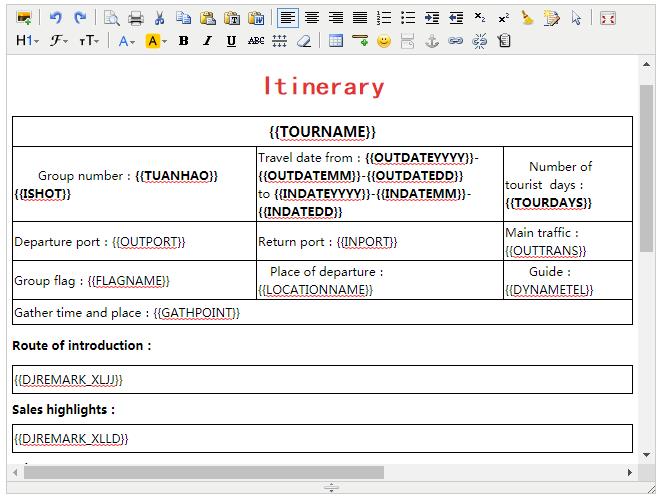
Task: Open the H1 heading dropdown
Action: pos(27,41)
